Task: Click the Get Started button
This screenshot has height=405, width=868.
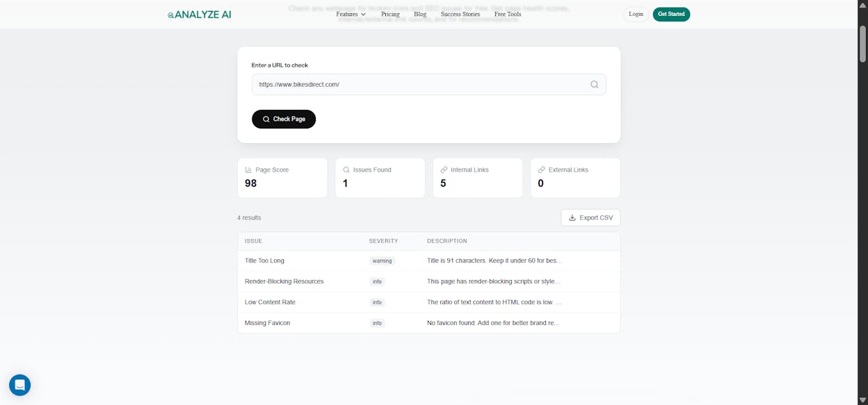Action: [671, 14]
